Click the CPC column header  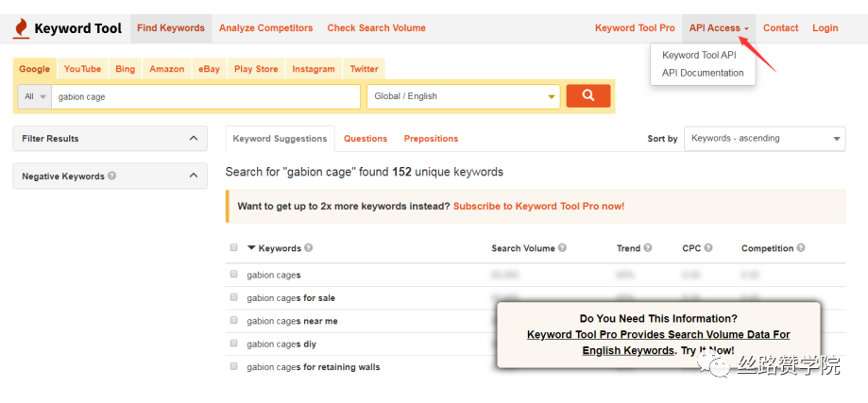pos(691,248)
